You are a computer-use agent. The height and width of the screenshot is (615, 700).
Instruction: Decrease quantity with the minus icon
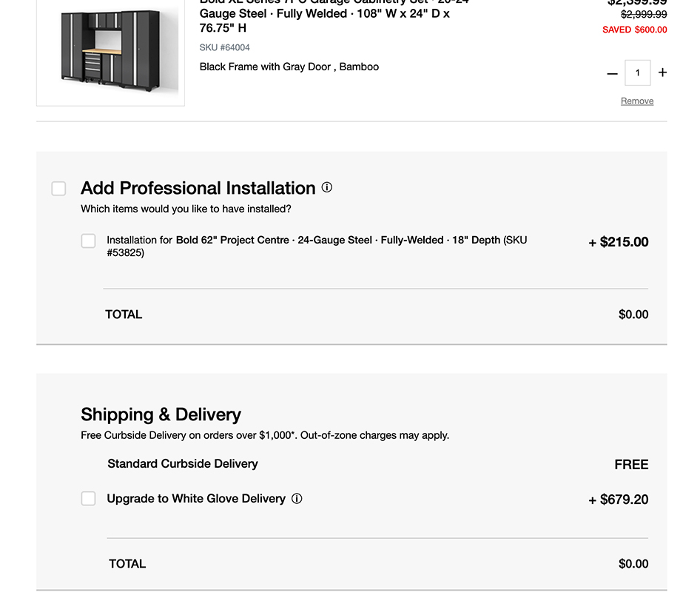pos(612,73)
